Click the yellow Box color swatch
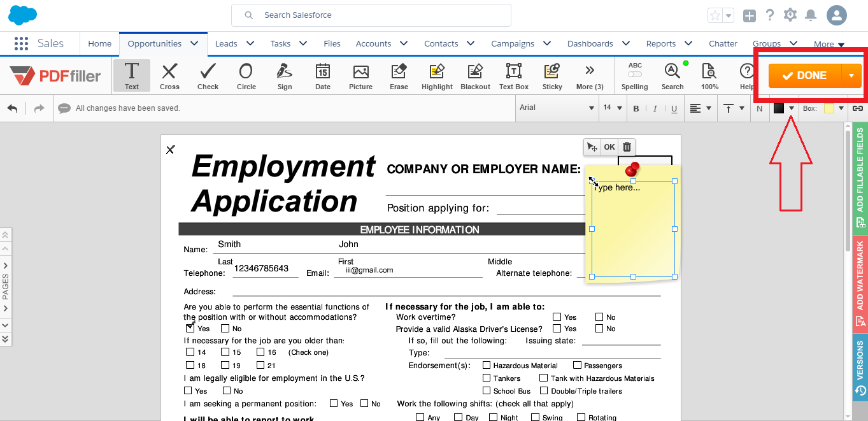Viewport: 868px width, 421px height. [829, 108]
